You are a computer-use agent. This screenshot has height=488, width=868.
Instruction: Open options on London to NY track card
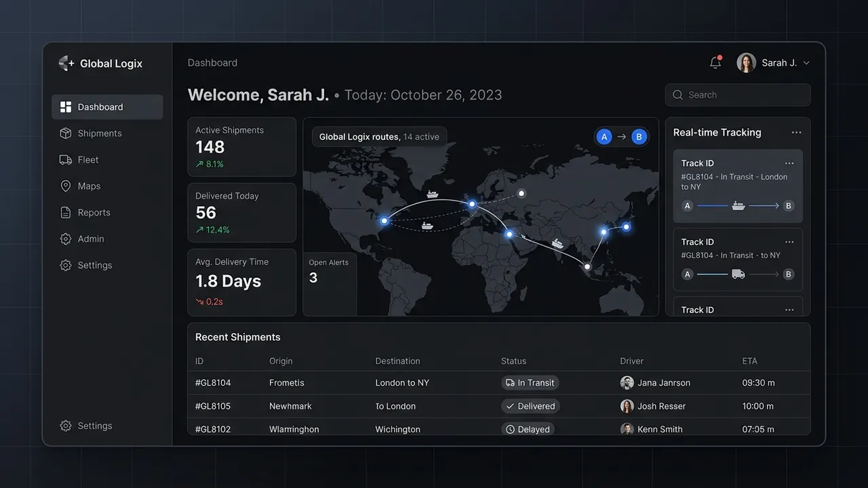tap(789, 163)
